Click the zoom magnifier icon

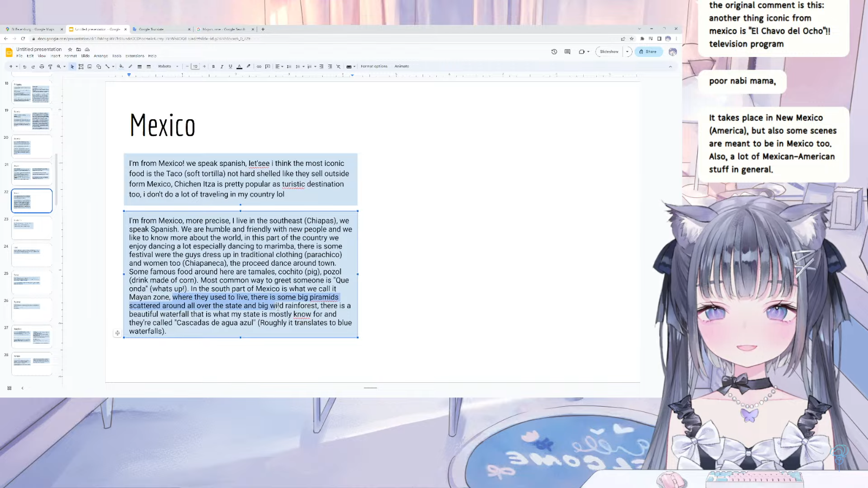[59, 66]
